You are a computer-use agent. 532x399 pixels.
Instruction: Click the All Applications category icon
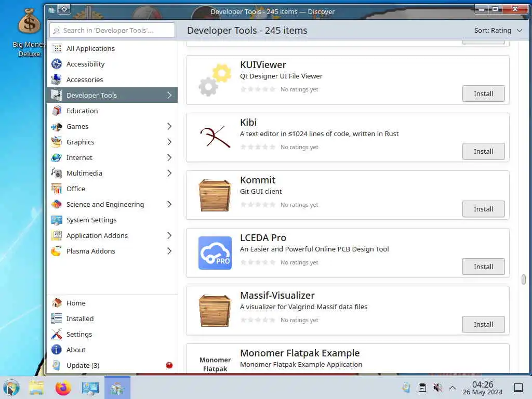click(x=57, y=48)
